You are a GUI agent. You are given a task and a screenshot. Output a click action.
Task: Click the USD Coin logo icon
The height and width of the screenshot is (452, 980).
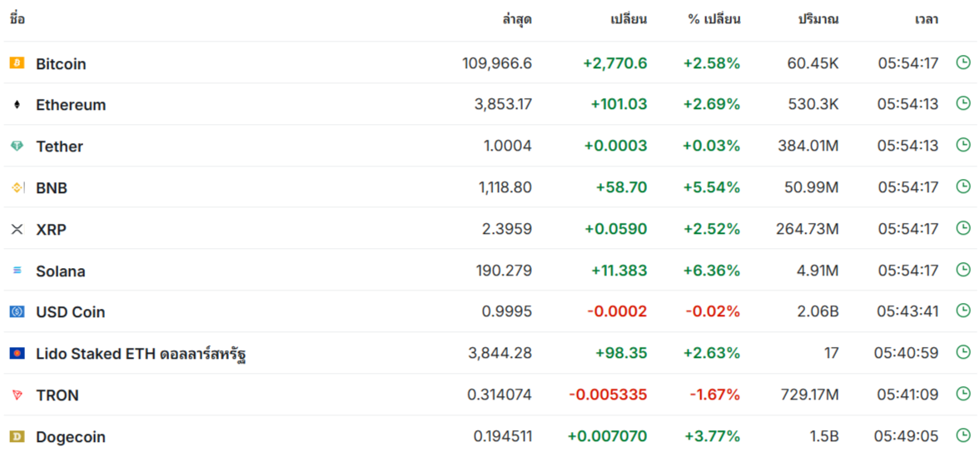pyautogui.click(x=17, y=312)
